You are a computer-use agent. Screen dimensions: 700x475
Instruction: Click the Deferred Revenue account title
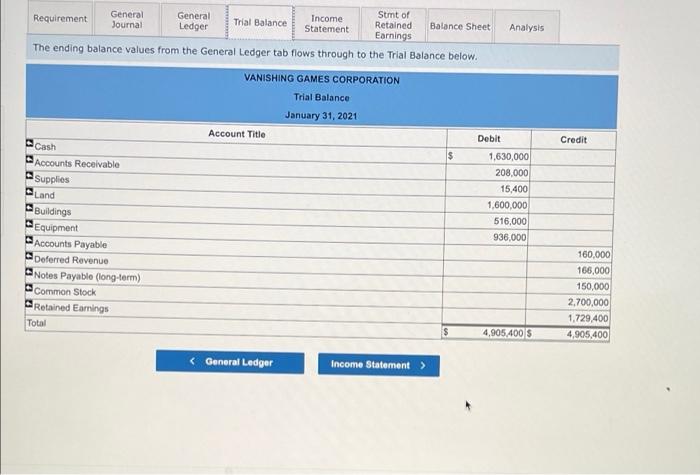[x=71, y=260]
